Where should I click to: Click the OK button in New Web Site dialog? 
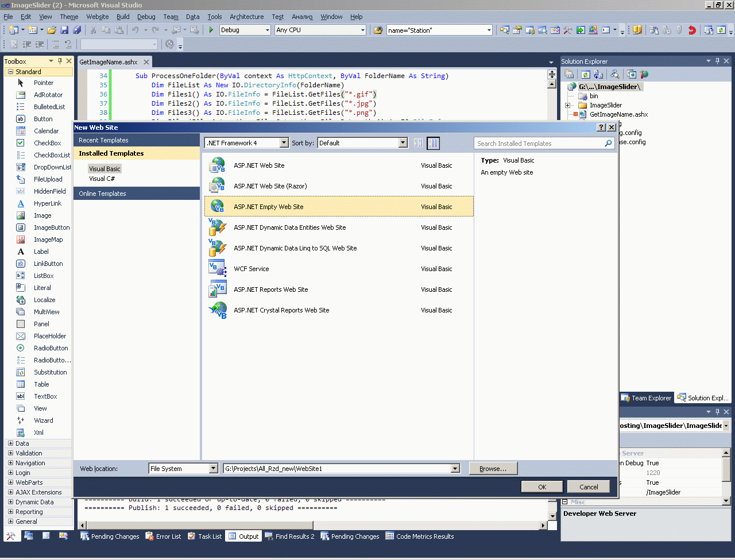tap(542, 486)
